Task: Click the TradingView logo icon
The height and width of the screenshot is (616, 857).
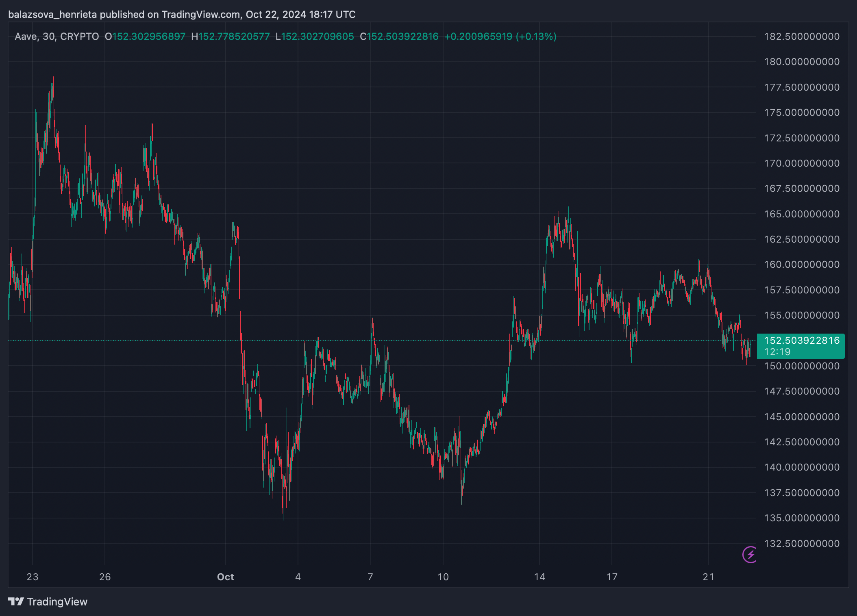Action: coord(16,601)
